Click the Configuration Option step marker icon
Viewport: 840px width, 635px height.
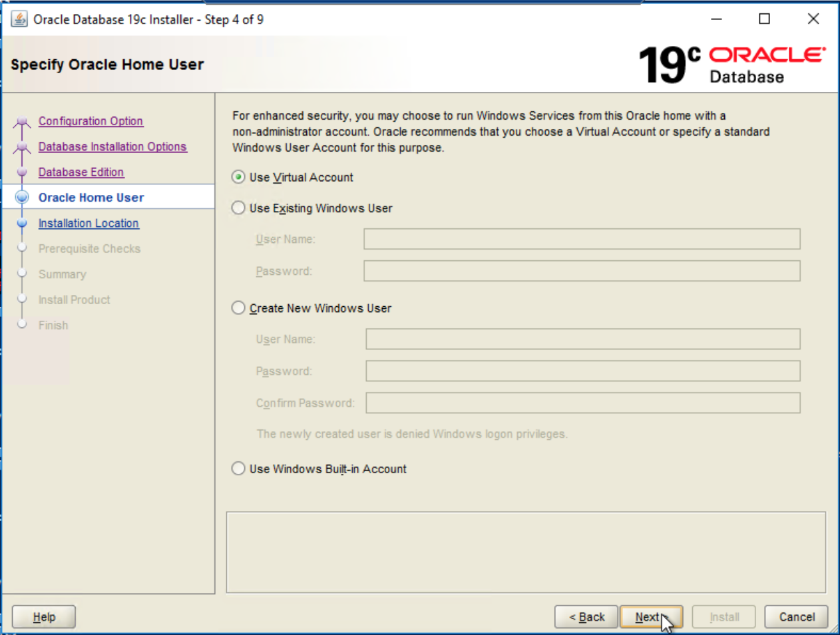(22, 122)
